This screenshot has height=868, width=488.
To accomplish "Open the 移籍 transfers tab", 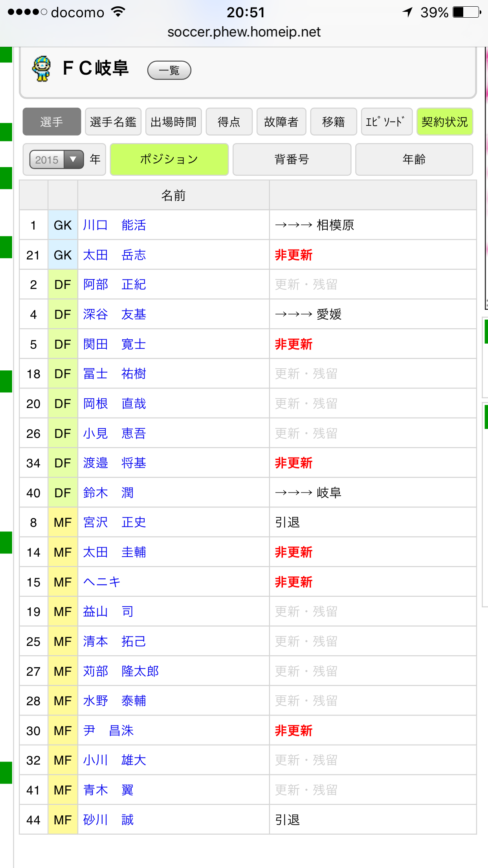I will (333, 122).
